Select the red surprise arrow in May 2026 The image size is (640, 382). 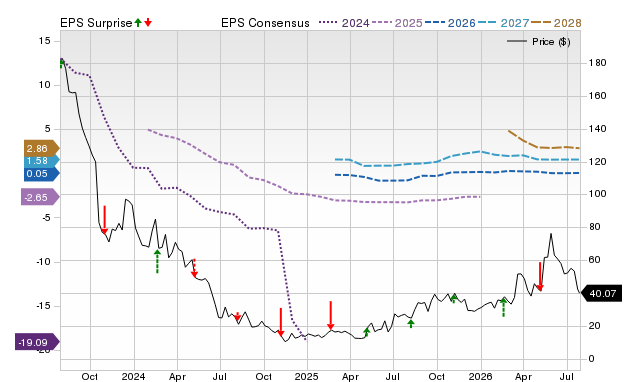[x=540, y=276]
